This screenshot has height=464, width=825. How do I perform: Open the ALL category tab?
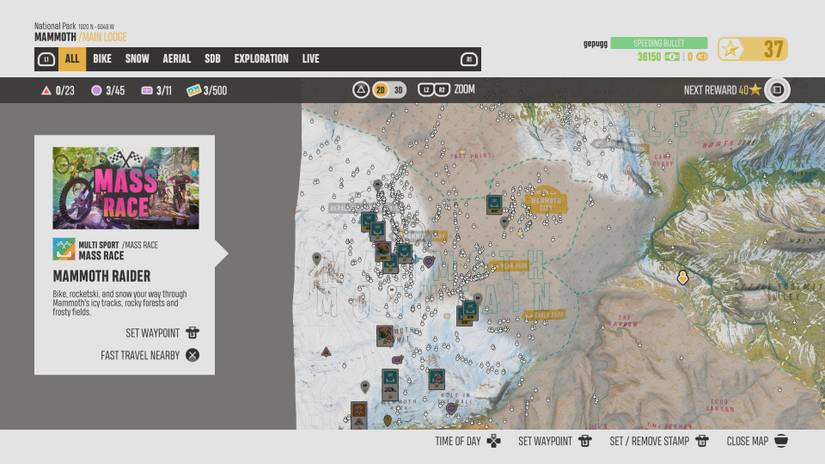point(72,59)
